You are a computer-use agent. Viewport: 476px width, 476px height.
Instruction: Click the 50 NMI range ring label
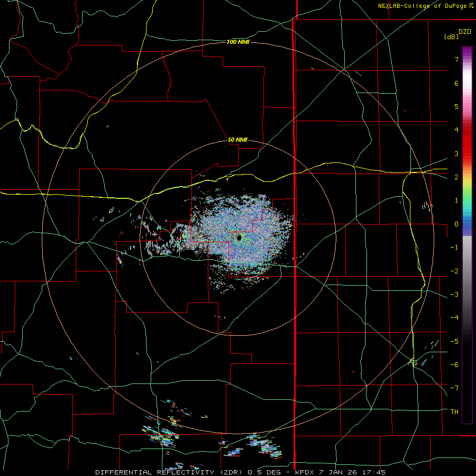(x=237, y=140)
